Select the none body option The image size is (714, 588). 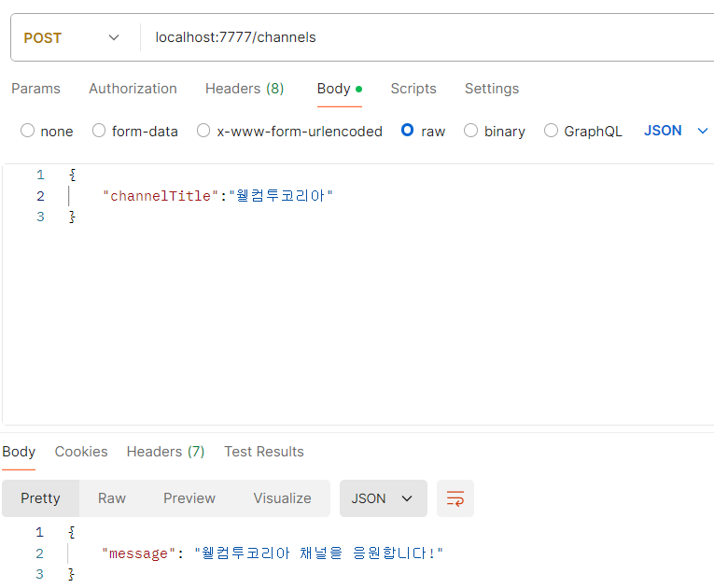pos(28,131)
